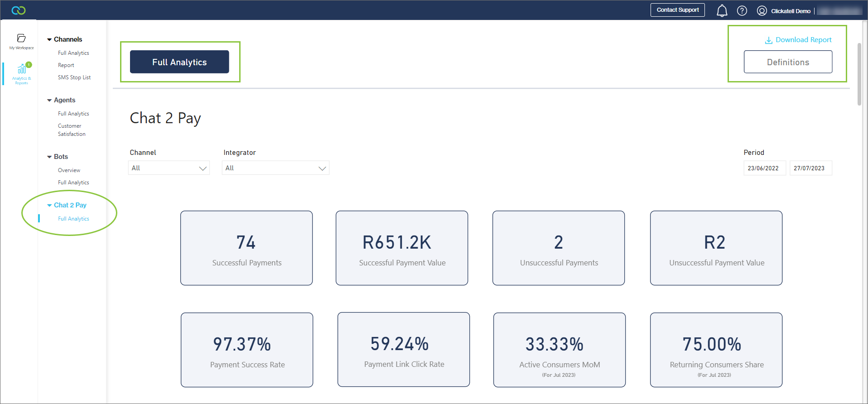Click the Download Report icon
868x404 pixels.
pos(769,40)
